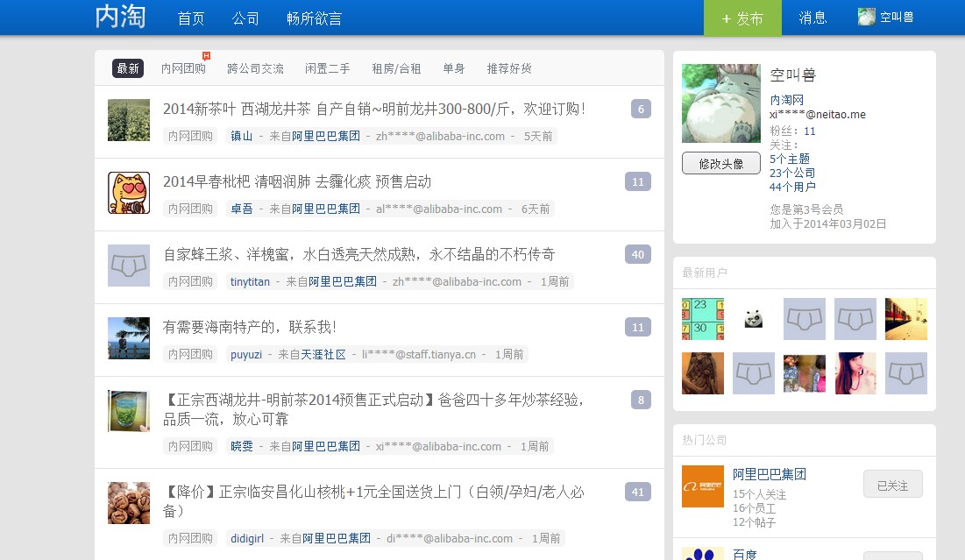Open post 有需要海南特产的 title
Screen dimensions: 965x560
pos(249,327)
